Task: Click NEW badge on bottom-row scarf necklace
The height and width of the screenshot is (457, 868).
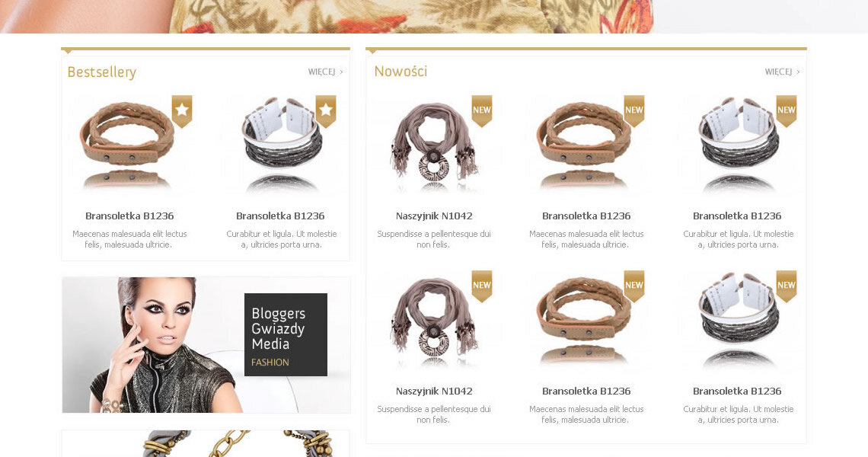Action: point(482,286)
